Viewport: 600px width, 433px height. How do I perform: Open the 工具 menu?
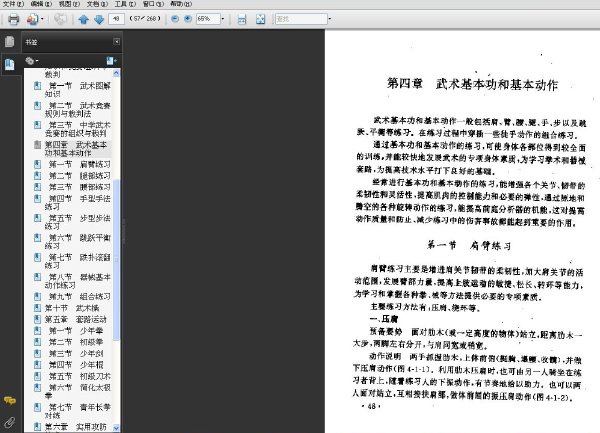[x=125, y=4]
